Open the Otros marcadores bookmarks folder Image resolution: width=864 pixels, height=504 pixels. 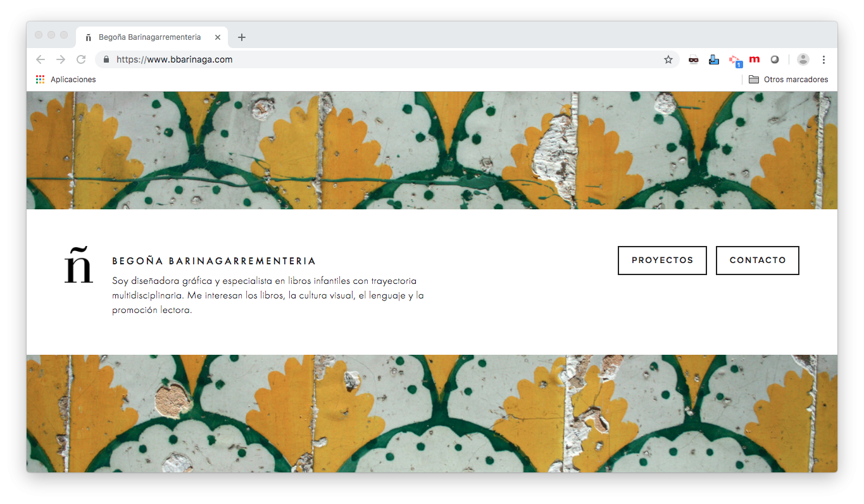click(x=788, y=80)
